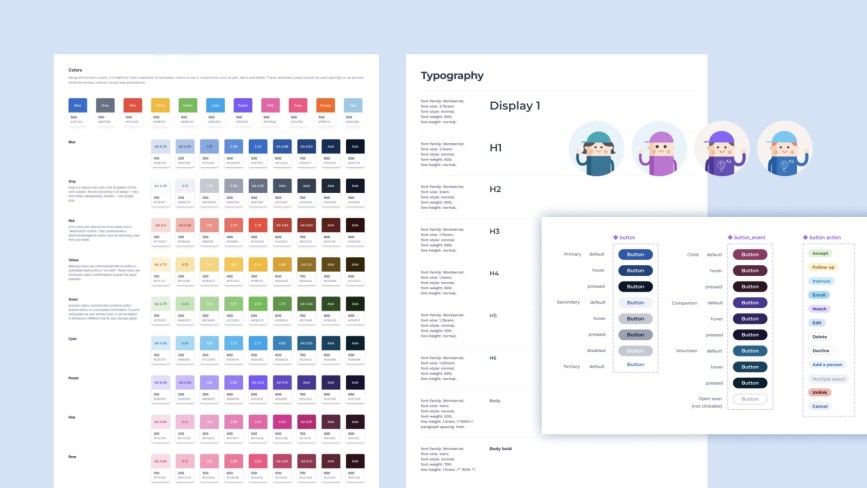Click the green Accept action pill
867x488 pixels.
[x=820, y=253]
